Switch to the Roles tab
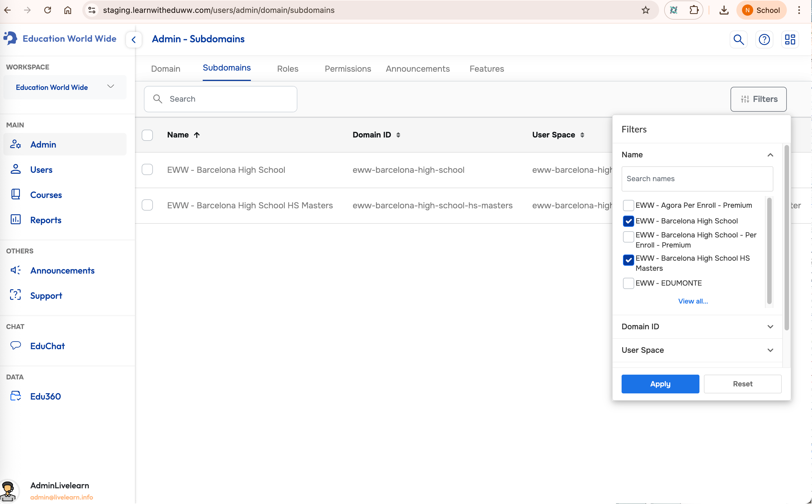812x504 pixels. tap(287, 69)
